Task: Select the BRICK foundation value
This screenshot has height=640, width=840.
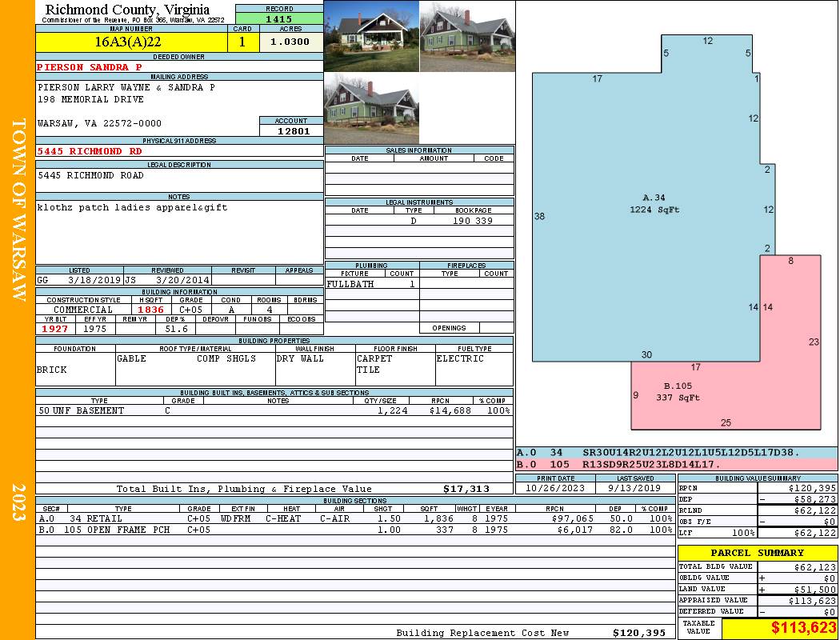Action: tap(52, 370)
